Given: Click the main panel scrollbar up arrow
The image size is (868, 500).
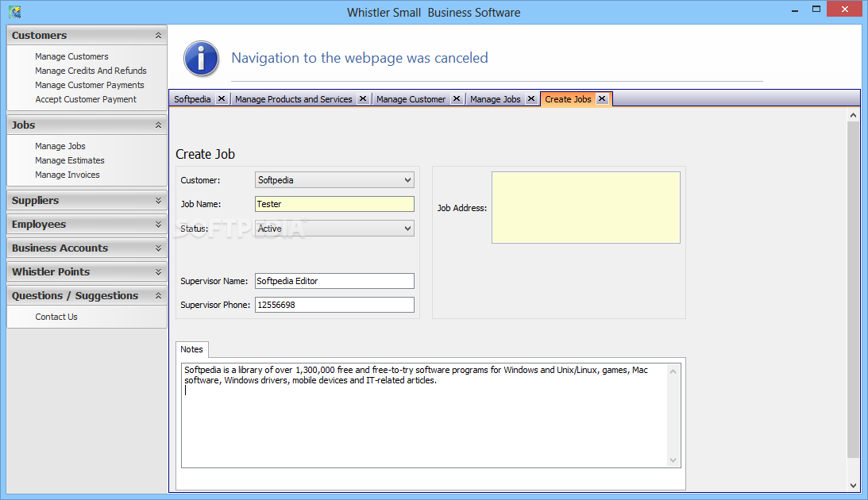Looking at the screenshot, I should [853, 115].
